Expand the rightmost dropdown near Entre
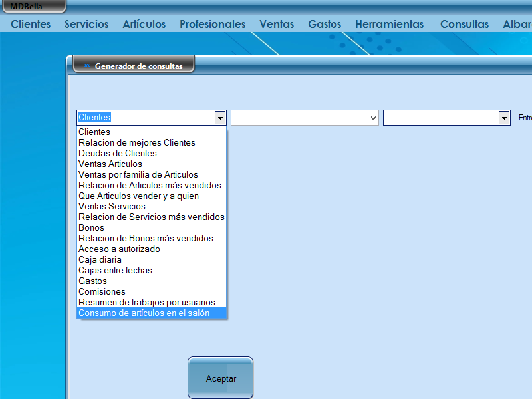The image size is (532, 399). tap(503, 117)
